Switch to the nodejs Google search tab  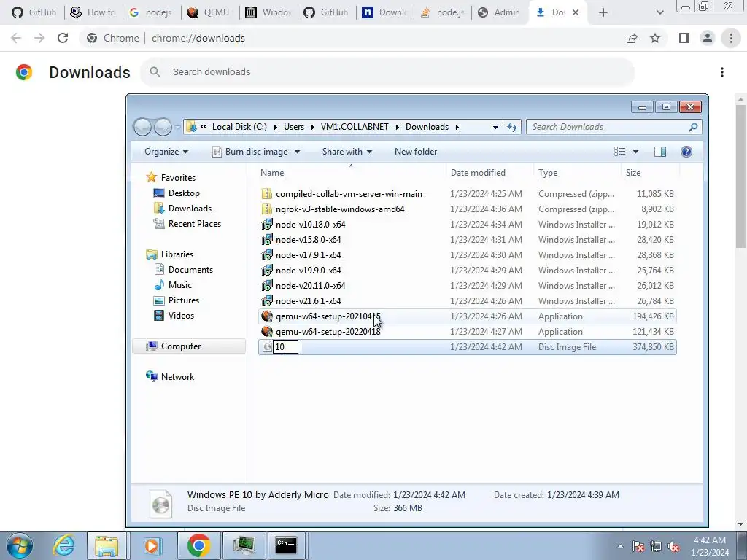pyautogui.click(x=152, y=12)
